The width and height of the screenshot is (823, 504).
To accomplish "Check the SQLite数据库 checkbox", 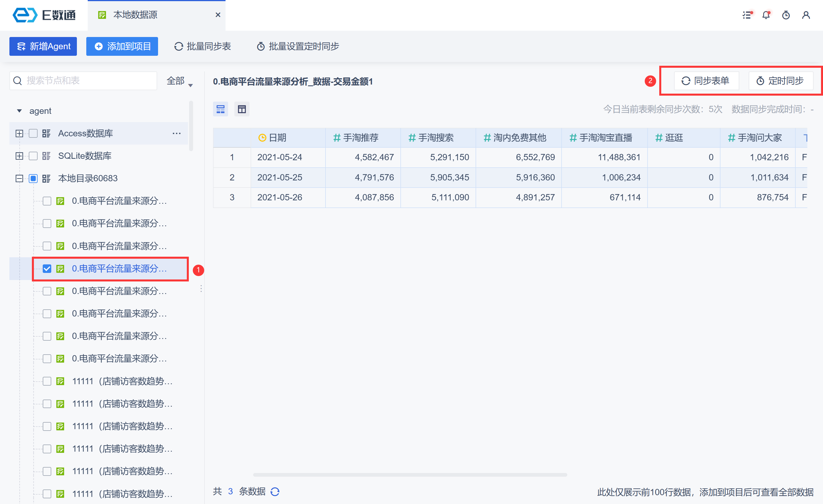I will (x=33, y=156).
